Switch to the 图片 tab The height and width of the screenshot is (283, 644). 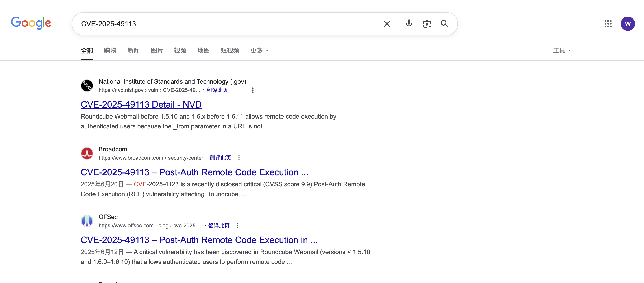pyautogui.click(x=157, y=50)
